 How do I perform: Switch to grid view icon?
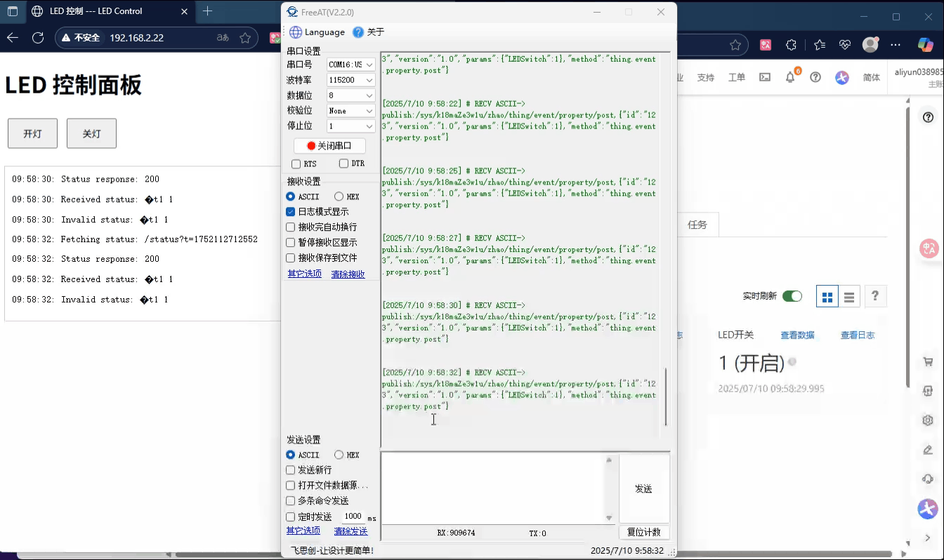pyautogui.click(x=827, y=297)
